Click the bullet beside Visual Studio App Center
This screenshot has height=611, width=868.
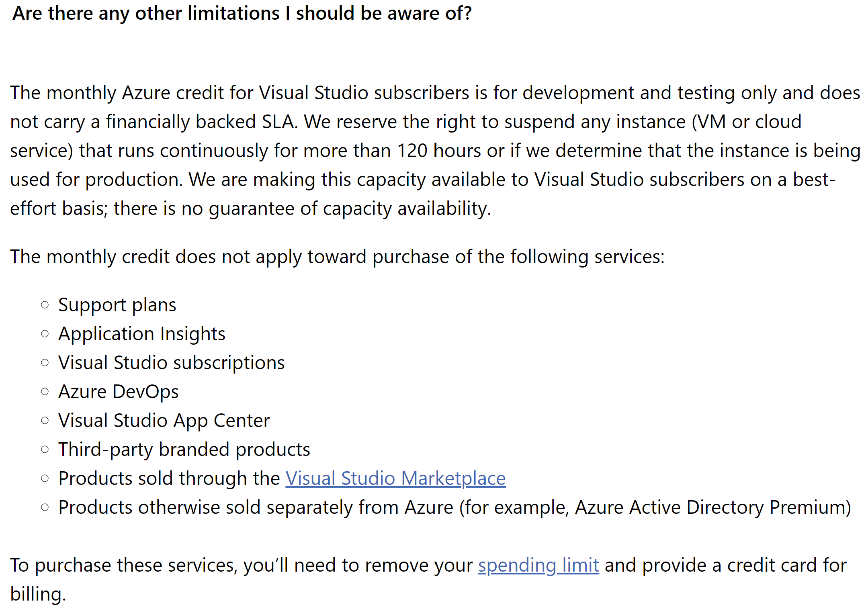pyautogui.click(x=45, y=421)
